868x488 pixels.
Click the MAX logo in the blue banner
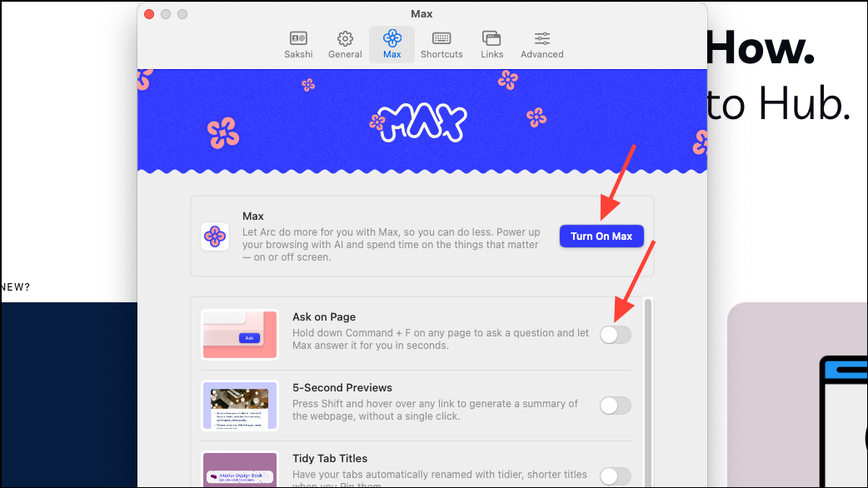point(418,122)
